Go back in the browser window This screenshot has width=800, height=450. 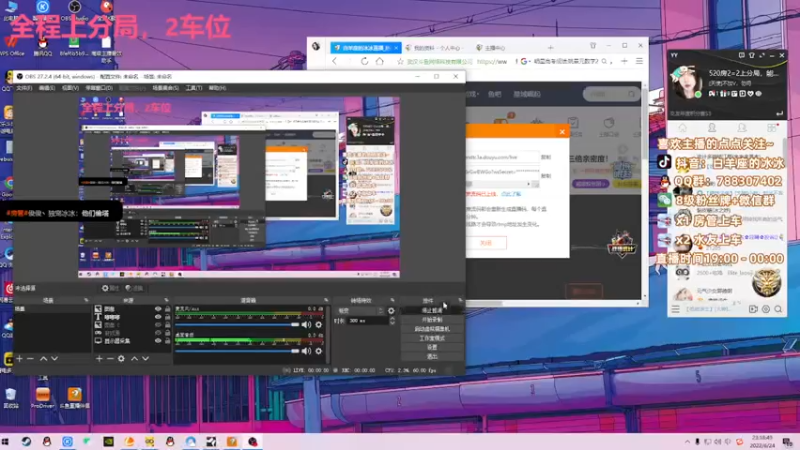(335, 61)
